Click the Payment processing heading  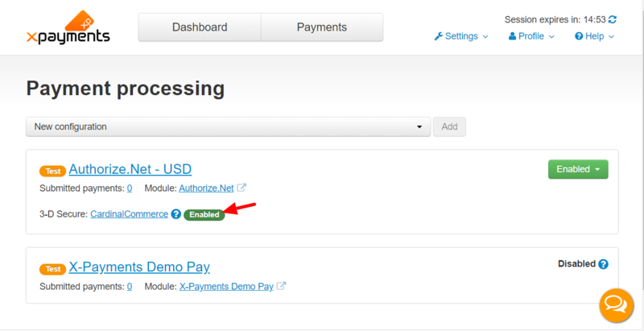(126, 89)
